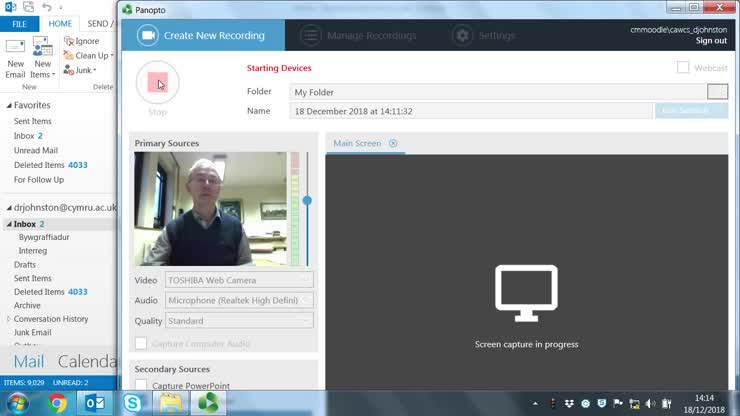Image resolution: width=740 pixels, height=416 pixels.
Task: Expand the Quality dropdown
Action: point(239,321)
